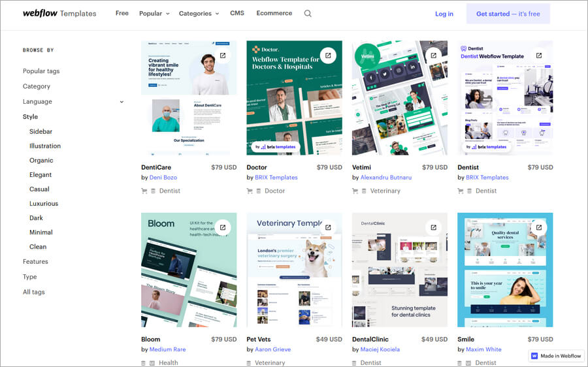Expand the Language filter chevron
The image size is (588, 367).
(x=122, y=102)
